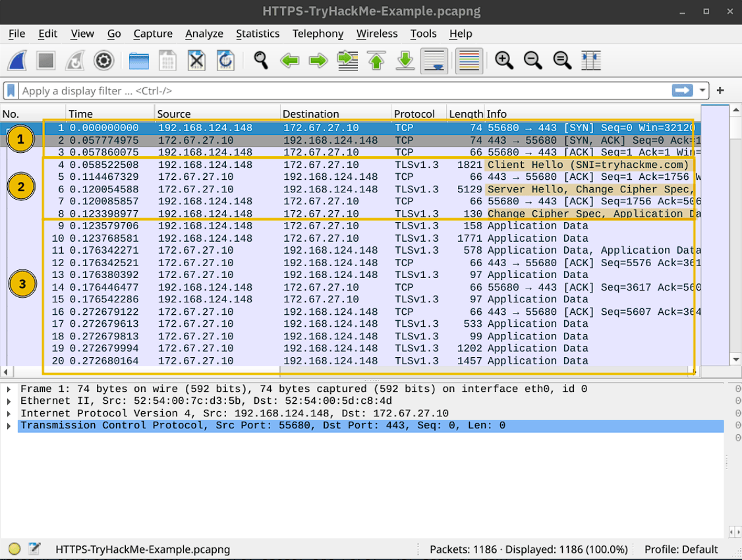Image resolution: width=742 pixels, height=560 pixels.
Task: Select packet 19 with length 1202
Action: (x=350, y=349)
